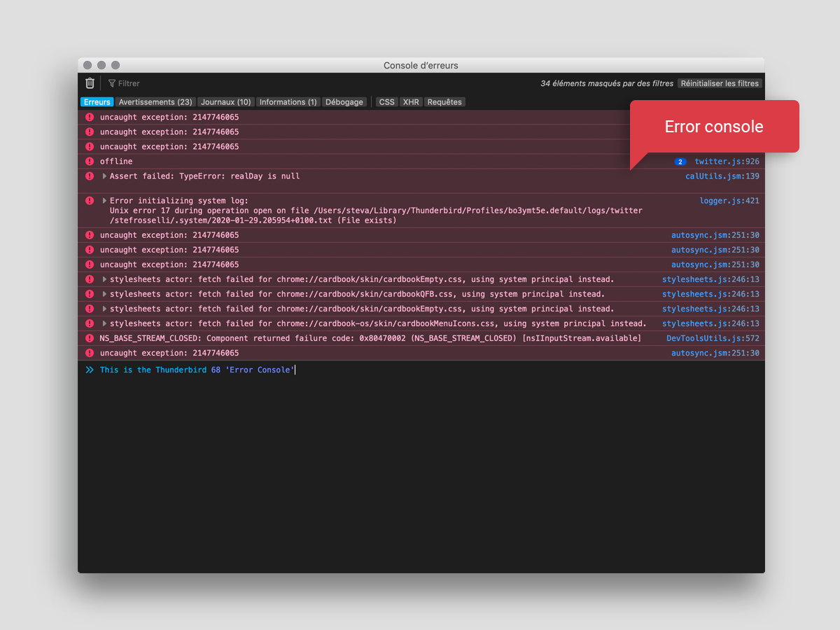Toggle the XHR filter
Screen dimensions: 840x630
[412, 102]
